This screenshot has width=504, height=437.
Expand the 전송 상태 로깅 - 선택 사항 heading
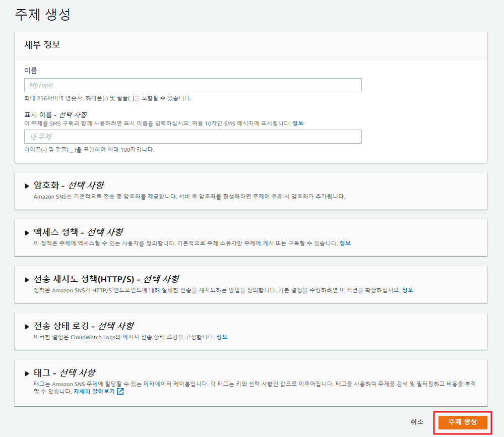tap(83, 326)
